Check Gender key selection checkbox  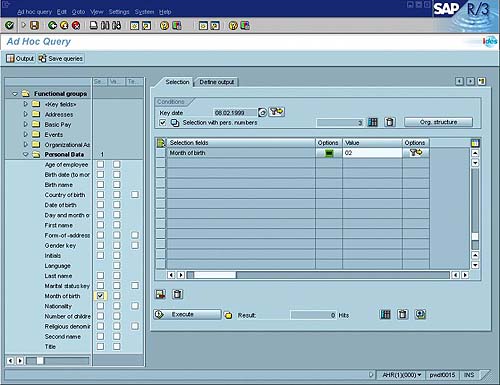[100, 245]
